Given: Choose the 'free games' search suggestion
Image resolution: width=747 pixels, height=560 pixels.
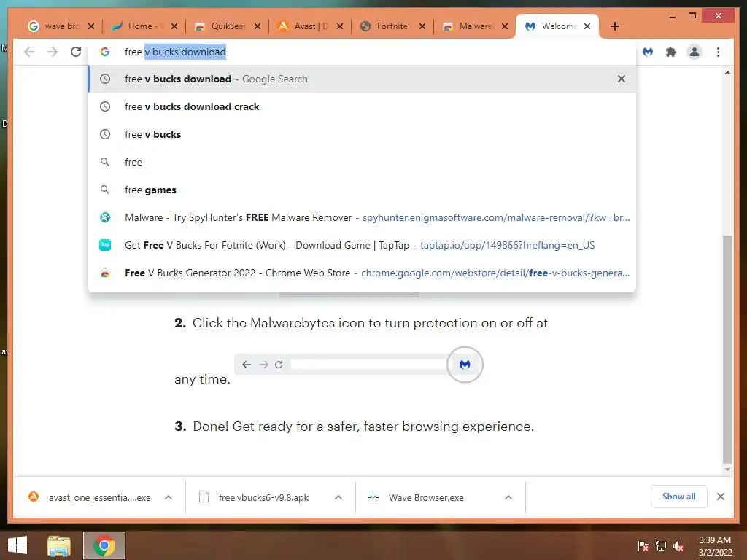Looking at the screenshot, I should point(362,190).
